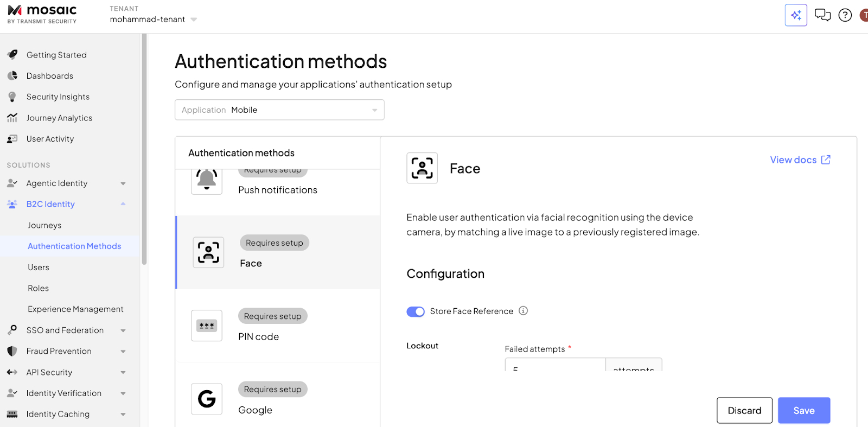Click the AI assistant sparkle icon
The width and height of the screenshot is (868, 427).
[796, 15]
